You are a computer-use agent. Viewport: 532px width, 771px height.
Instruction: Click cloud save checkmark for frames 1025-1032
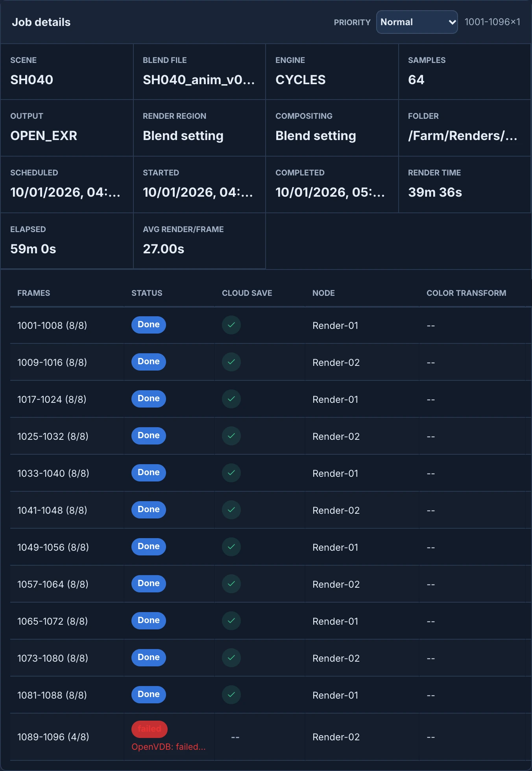231,436
